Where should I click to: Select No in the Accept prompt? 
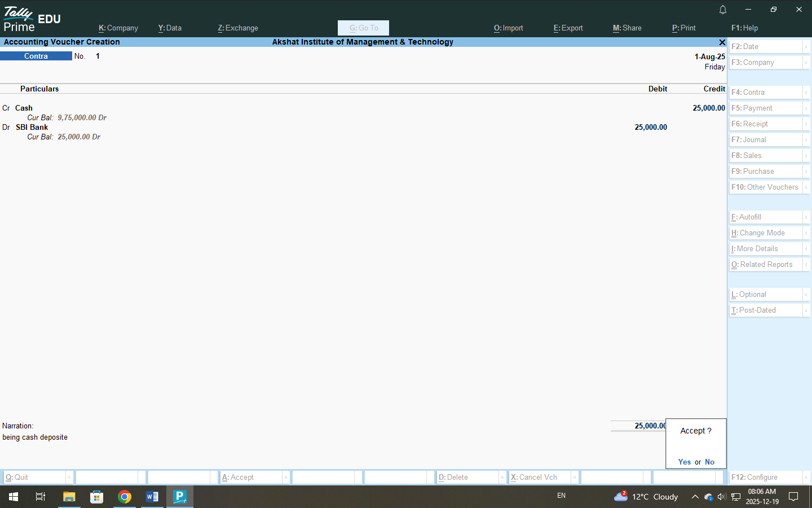pos(709,462)
